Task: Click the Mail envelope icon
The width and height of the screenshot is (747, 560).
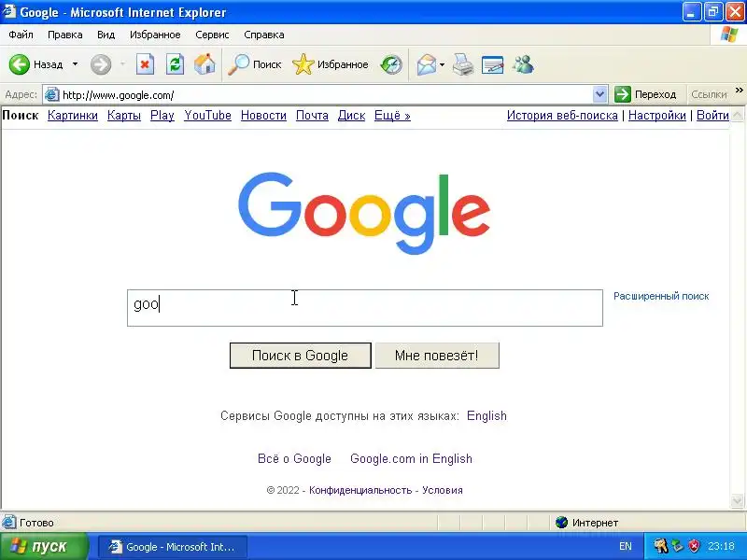Action: coord(427,64)
